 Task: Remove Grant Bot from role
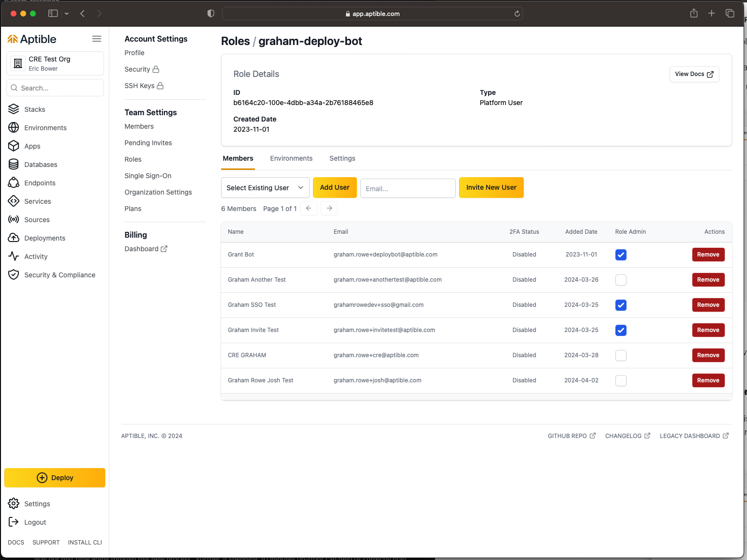coord(708,255)
